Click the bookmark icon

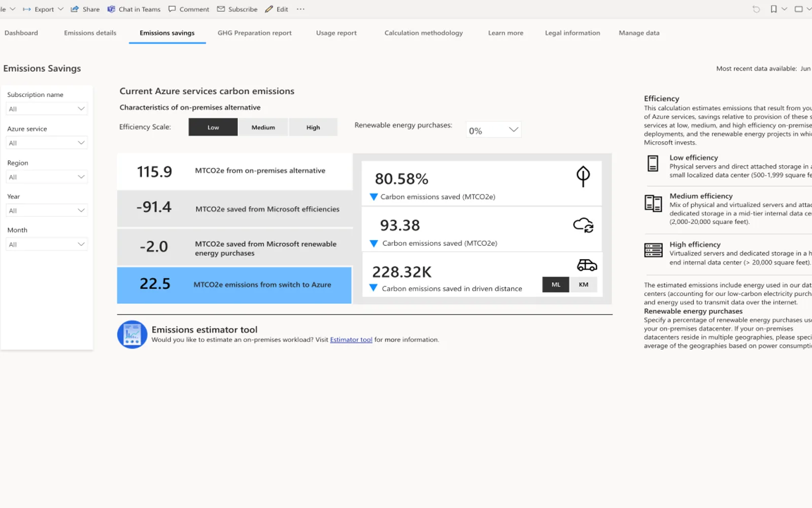773,9
